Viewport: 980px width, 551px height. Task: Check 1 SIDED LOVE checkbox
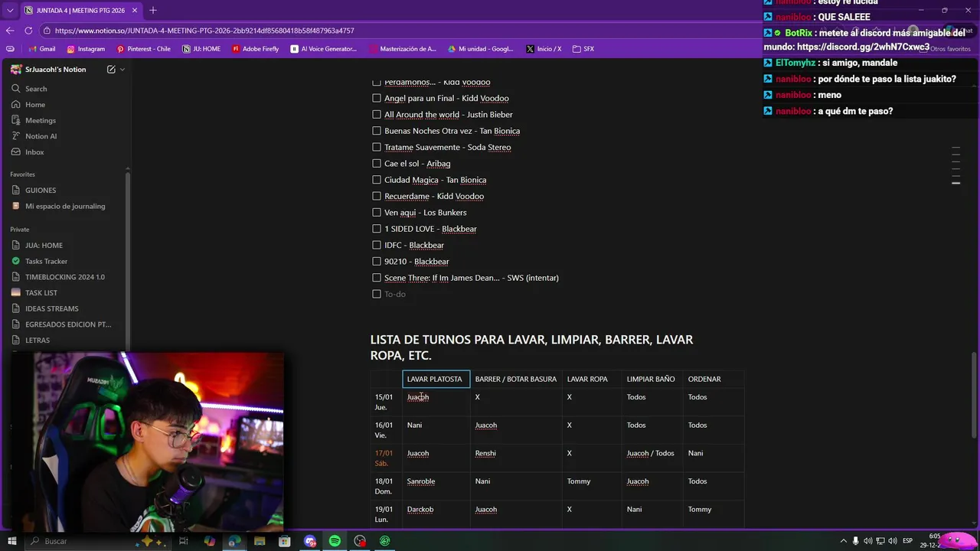point(377,229)
